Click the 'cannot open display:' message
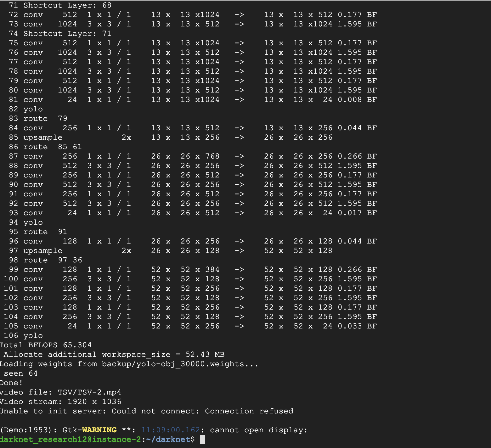Viewport: 491px width, 448px height. pos(259,430)
